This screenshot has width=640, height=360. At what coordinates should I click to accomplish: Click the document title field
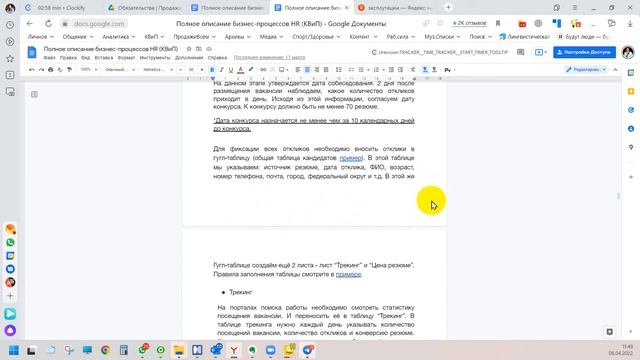click(x=111, y=49)
